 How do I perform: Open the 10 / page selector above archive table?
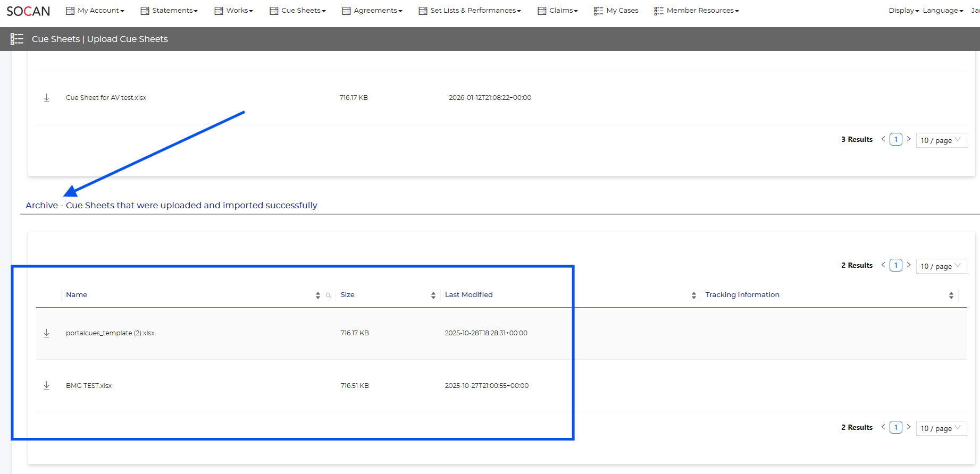(x=941, y=266)
